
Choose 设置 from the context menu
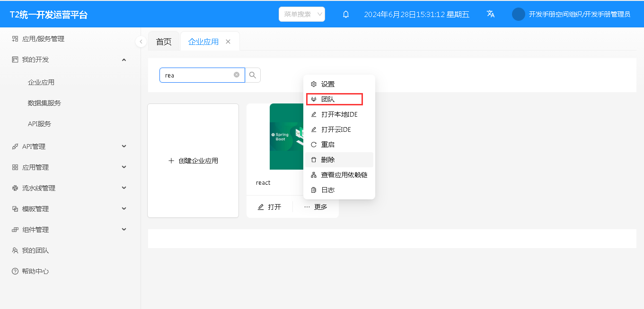(339, 84)
